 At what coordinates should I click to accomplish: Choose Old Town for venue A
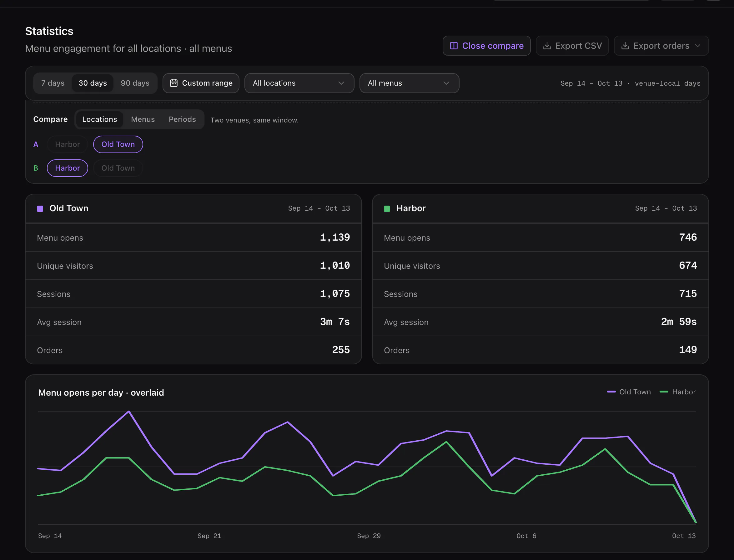tap(118, 144)
